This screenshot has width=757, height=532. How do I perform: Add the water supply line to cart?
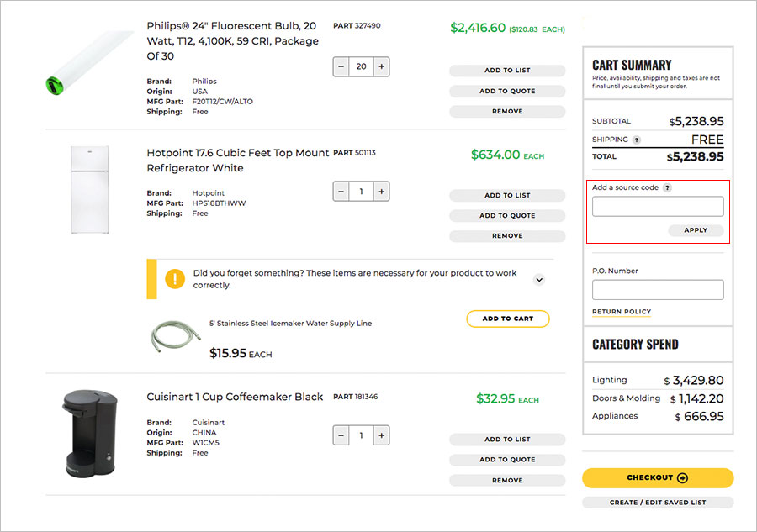tap(507, 319)
